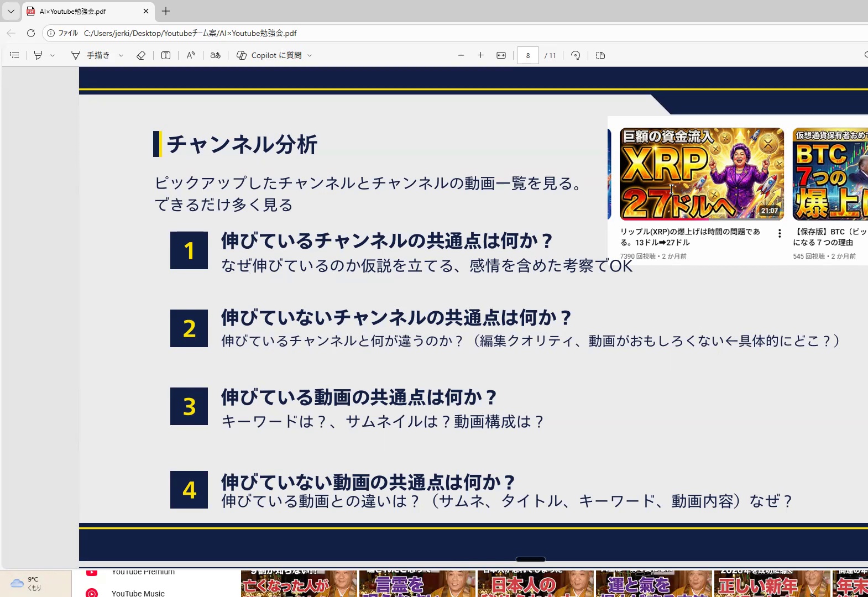Click the ピックアップしたチャンネル description line
The height and width of the screenshot is (597, 868).
click(369, 183)
